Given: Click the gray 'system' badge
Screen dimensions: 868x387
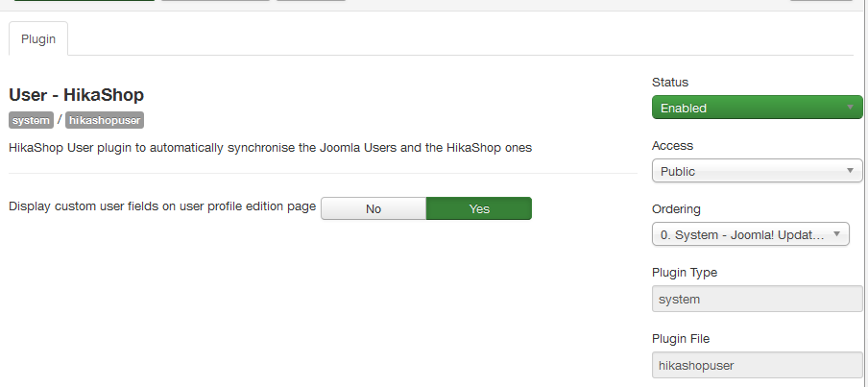Looking at the screenshot, I should click(31, 120).
